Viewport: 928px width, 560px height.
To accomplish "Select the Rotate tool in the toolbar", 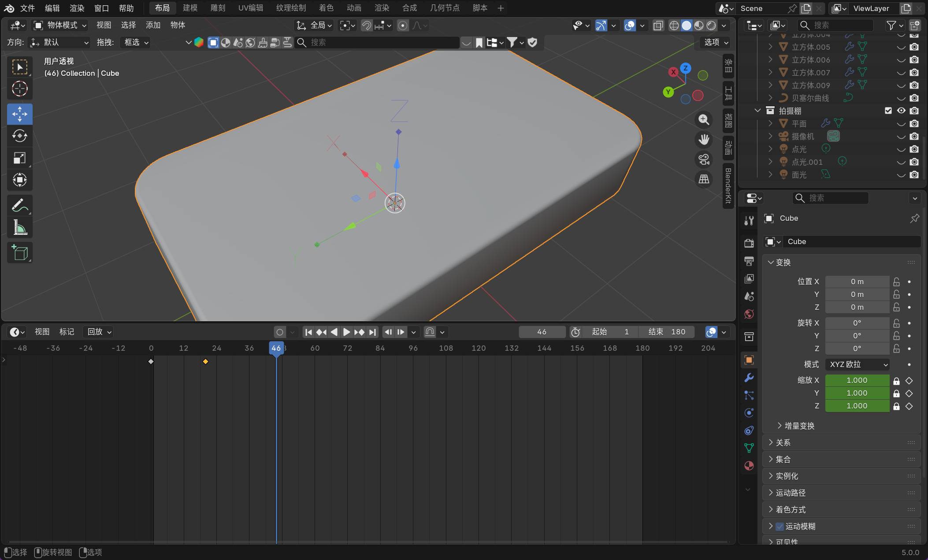I will pyautogui.click(x=20, y=136).
